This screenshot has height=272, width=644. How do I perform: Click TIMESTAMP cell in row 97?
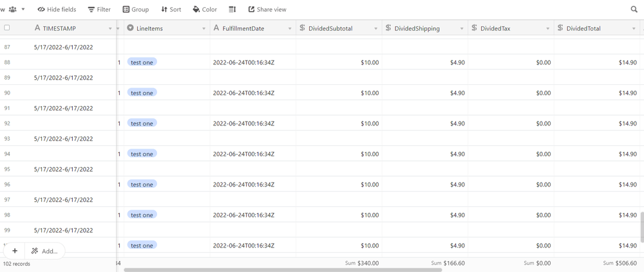(73, 199)
